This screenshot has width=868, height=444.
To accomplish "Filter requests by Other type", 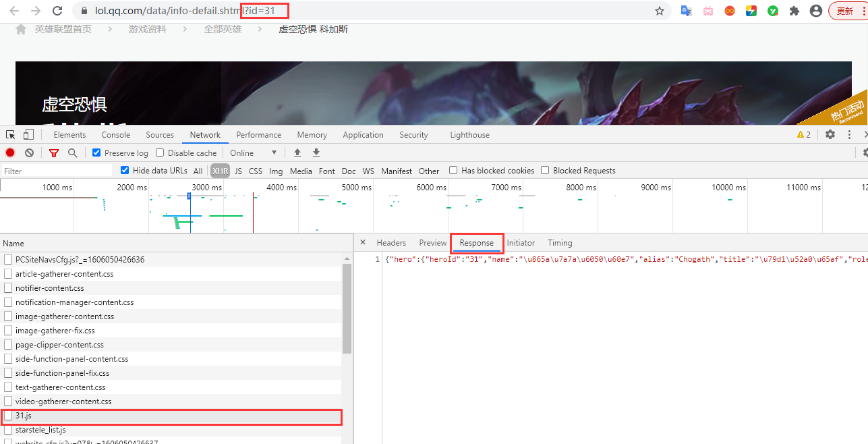I will [x=429, y=171].
